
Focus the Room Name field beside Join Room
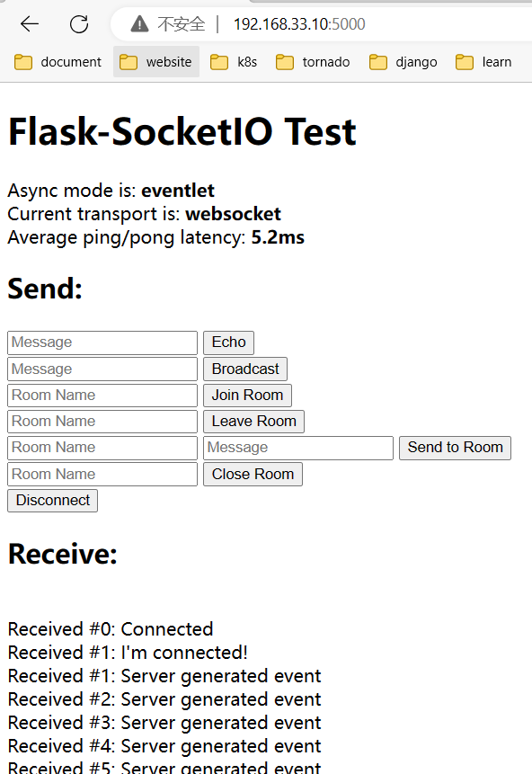[x=102, y=395]
